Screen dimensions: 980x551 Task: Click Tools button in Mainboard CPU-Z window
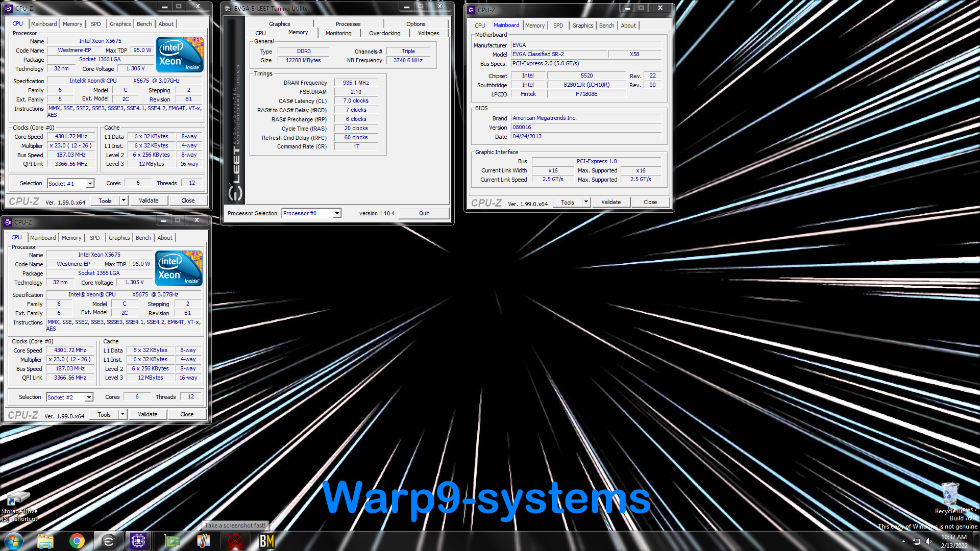[x=568, y=202]
